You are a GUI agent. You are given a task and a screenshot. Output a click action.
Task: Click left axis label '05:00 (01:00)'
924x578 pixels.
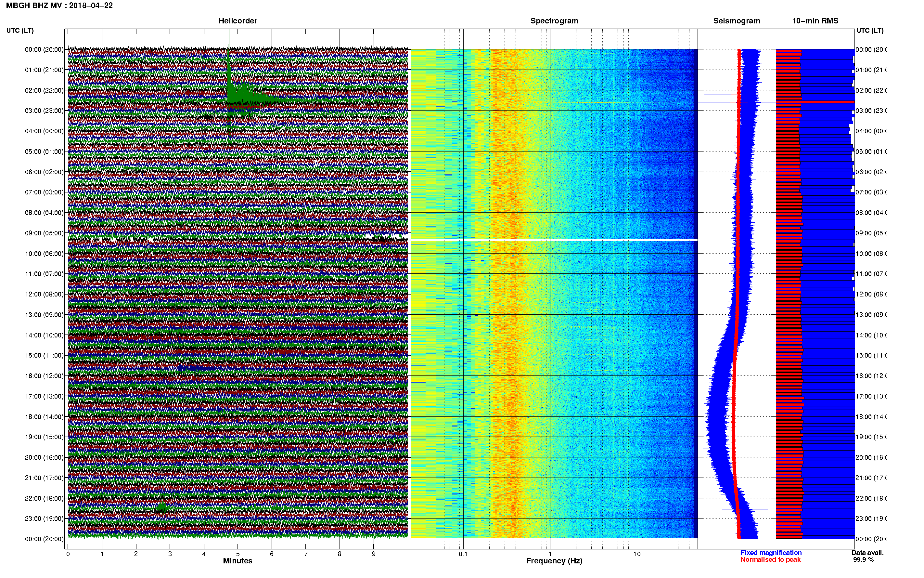pyautogui.click(x=44, y=151)
